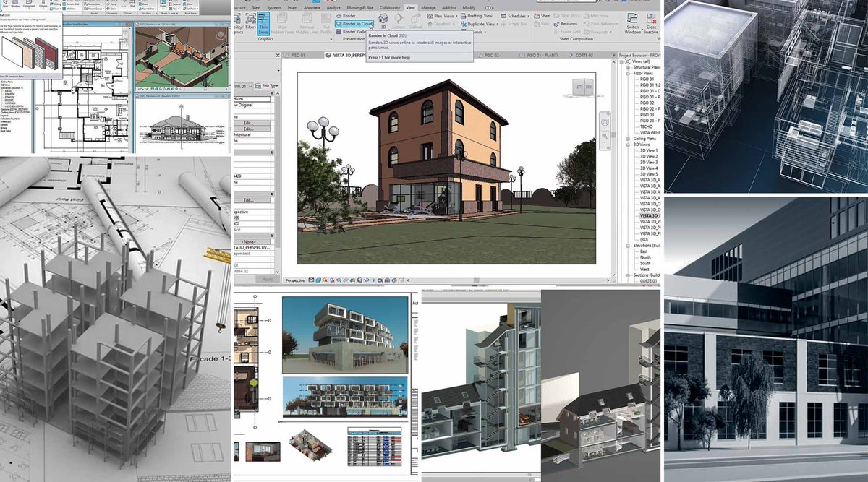Select {3D} view in Project Browser
This screenshot has width=868, height=482.
click(644, 239)
